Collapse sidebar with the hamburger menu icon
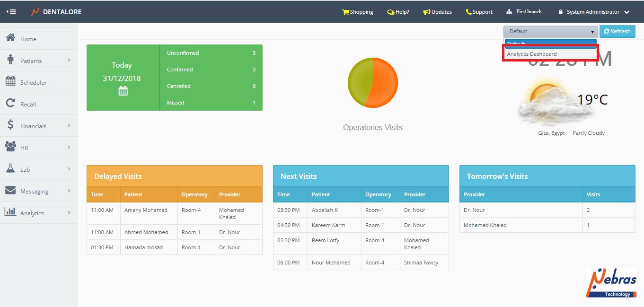644x307 pixels. (11, 12)
